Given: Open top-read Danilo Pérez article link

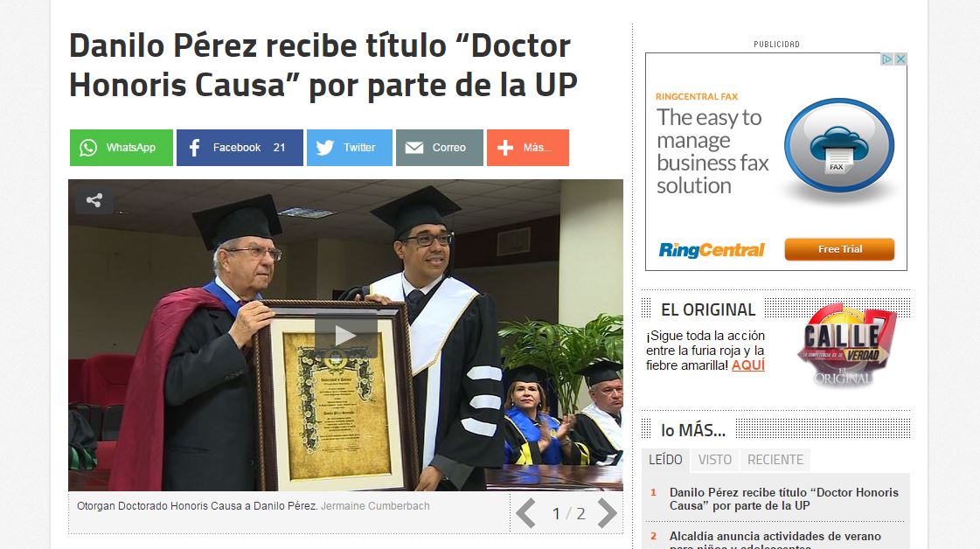Looking at the screenshot, I should pyautogui.click(x=784, y=499).
